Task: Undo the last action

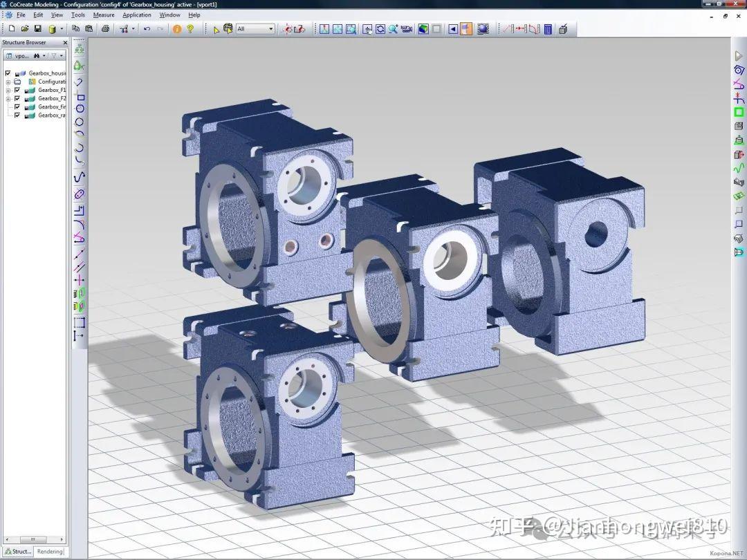Action: point(146,29)
